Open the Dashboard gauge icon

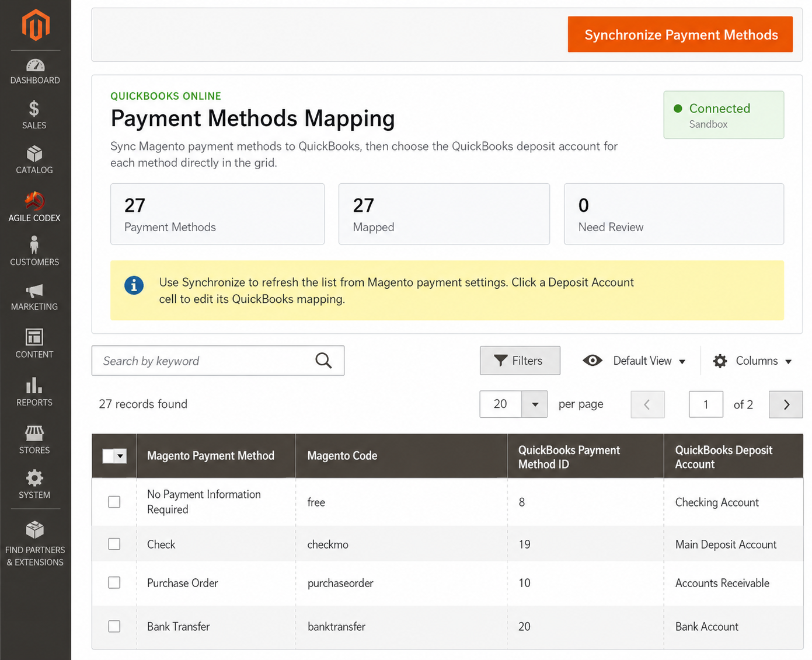pos(35,65)
